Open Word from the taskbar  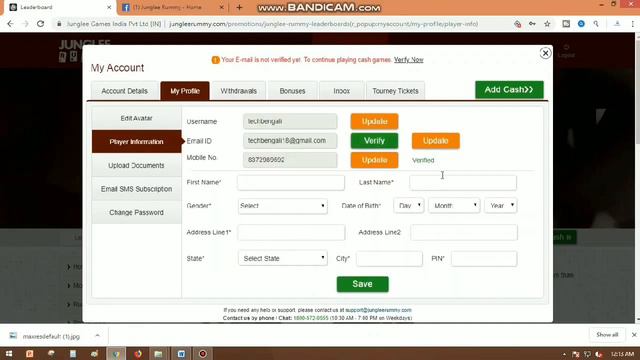click(x=181, y=354)
